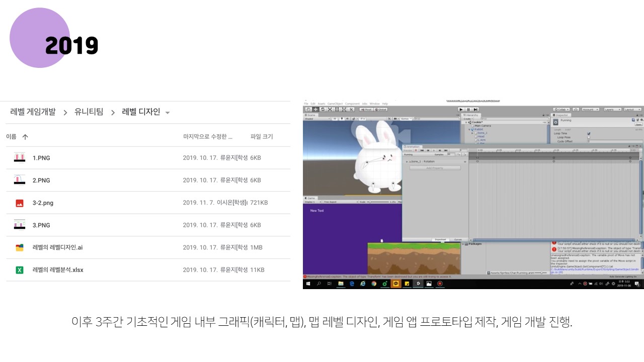Select the Move tool in Unity toolbar

tap(315, 110)
